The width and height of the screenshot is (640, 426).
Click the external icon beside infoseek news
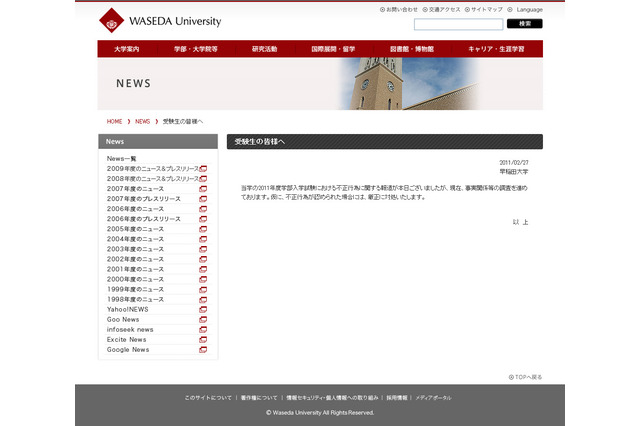click(x=203, y=330)
